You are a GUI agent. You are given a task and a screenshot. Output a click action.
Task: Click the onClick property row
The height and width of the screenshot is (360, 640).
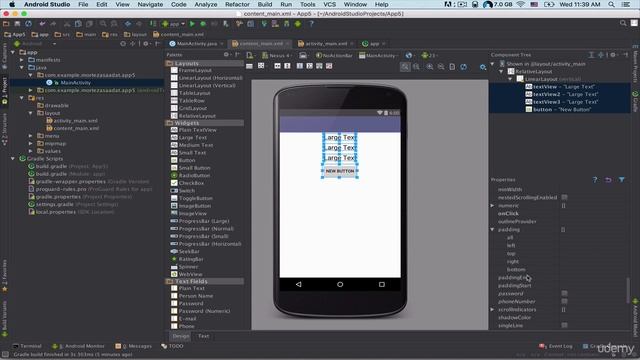560,213
